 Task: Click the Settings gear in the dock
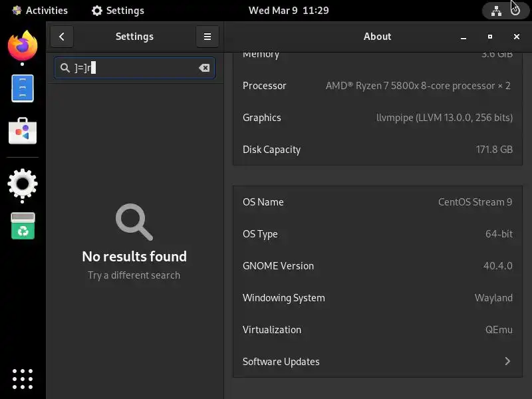click(23, 184)
